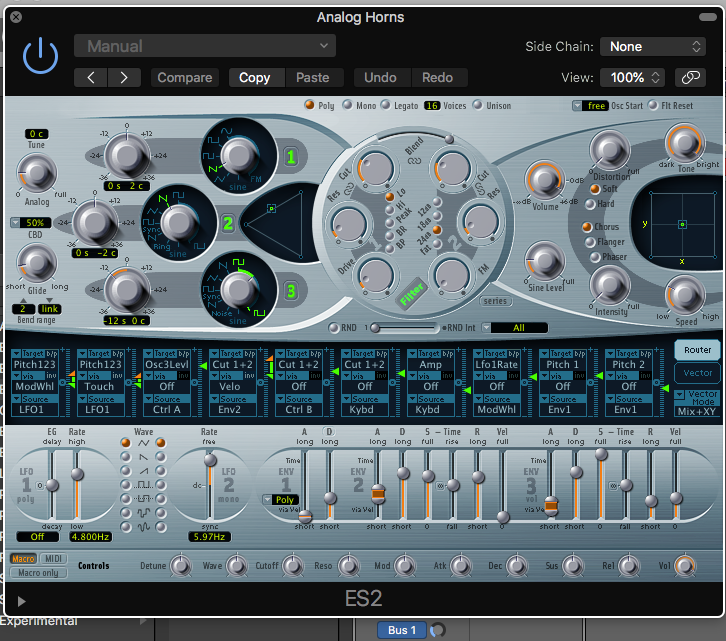Open the Manual preset dropdown
This screenshot has width=726, height=641.
click(x=205, y=46)
